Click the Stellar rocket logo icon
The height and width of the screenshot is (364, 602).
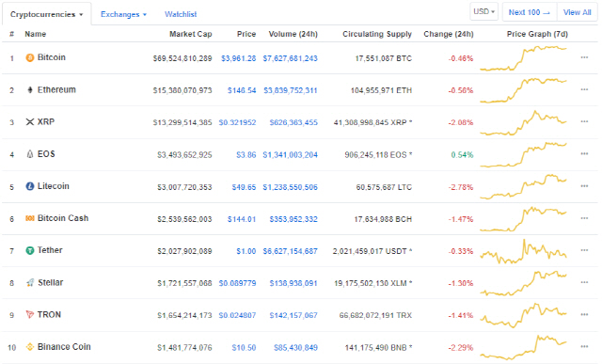(x=30, y=282)
